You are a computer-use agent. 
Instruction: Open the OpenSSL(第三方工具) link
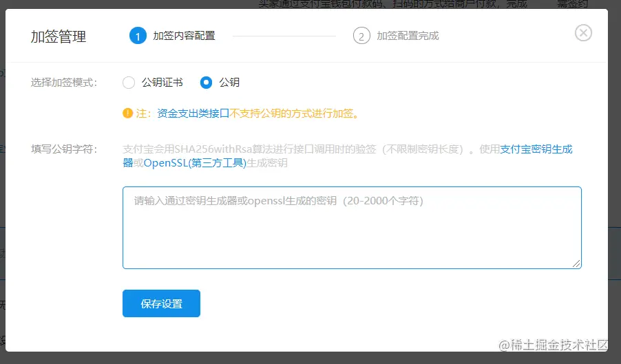point(195,163)
